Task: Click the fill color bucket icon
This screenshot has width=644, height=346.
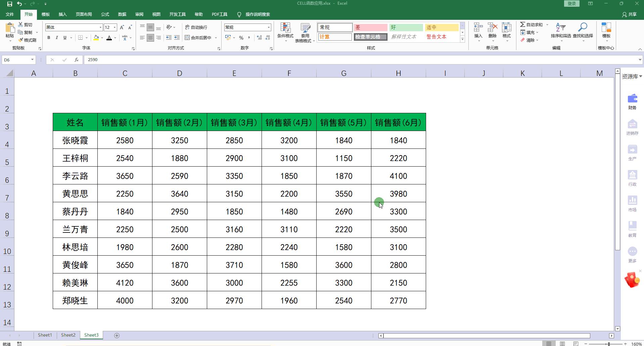Action: (x=96, y=38)
